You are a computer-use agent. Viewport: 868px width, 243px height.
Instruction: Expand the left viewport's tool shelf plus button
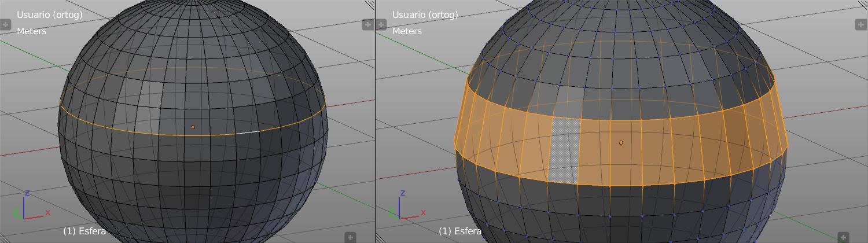[x=5, y=24]
